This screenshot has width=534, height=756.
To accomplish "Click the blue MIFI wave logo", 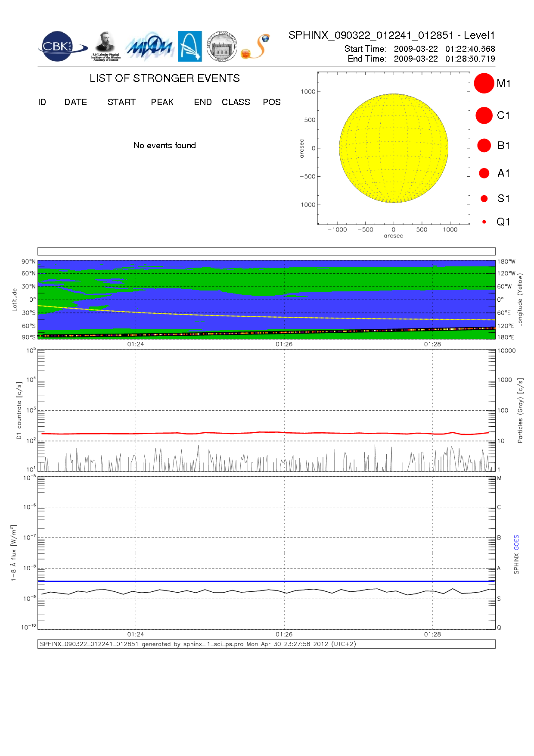I will 149,47.
